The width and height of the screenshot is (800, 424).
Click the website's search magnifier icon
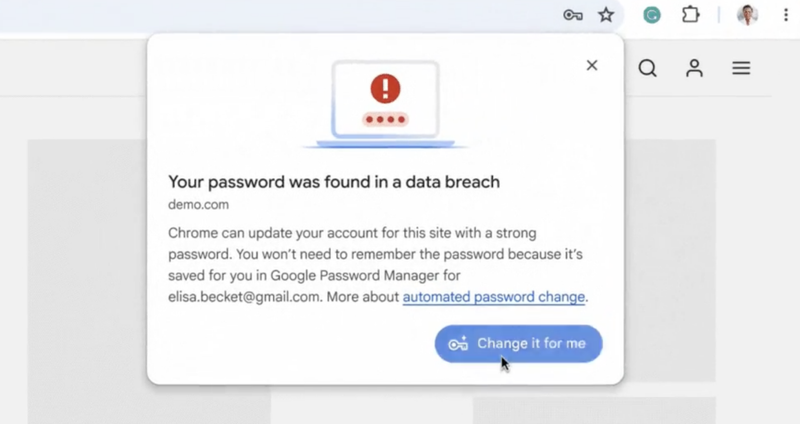click(647, 69)
